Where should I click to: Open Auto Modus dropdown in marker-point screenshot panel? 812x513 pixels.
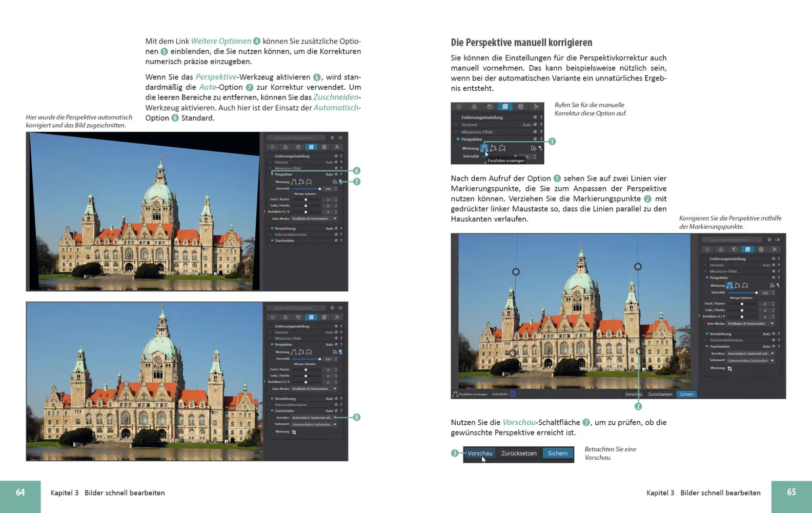click(x=750, y=324)
